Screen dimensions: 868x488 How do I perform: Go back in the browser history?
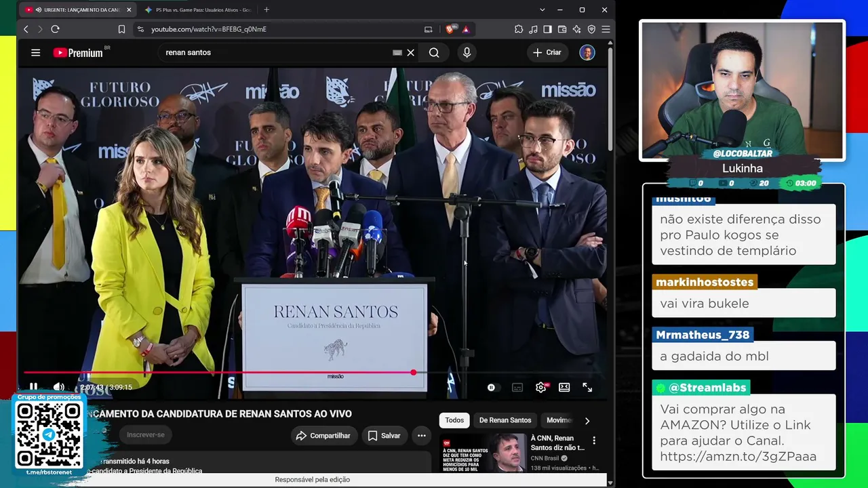pos(26,29)
